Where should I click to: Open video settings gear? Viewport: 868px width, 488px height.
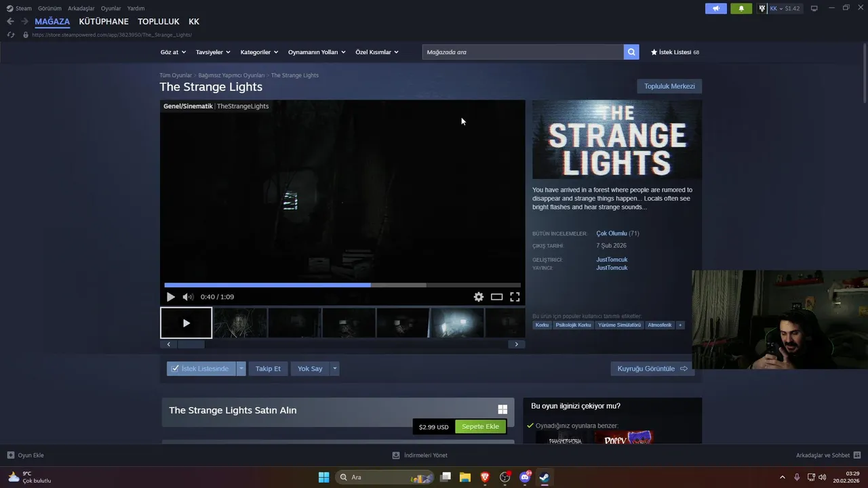(479, 297)
